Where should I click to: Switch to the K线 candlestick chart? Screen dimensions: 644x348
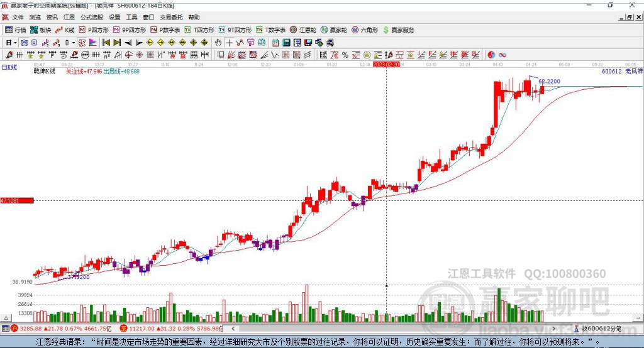pyautogui.click(x=65, y=30)
